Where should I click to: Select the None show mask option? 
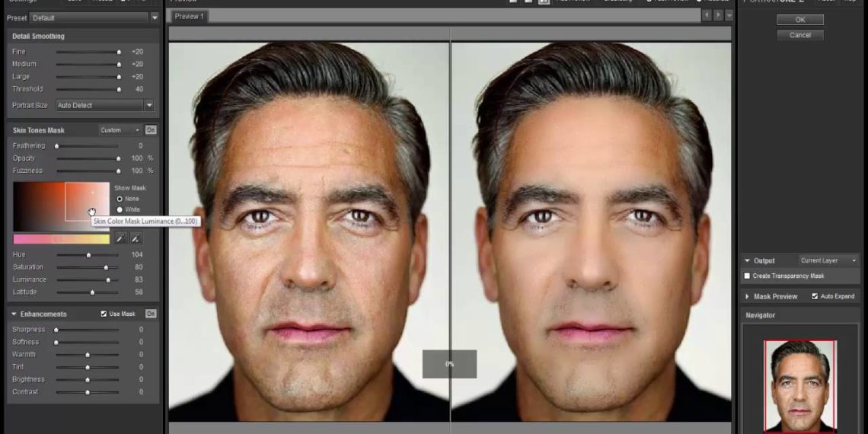[120, 199]
